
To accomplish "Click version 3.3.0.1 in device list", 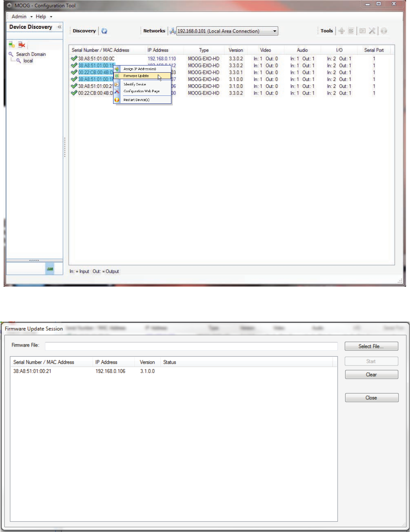I will 236,72.
